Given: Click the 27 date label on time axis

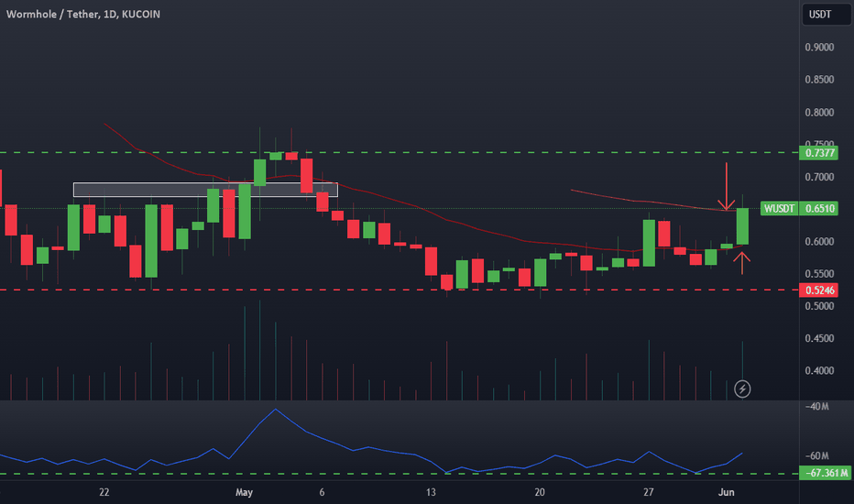Looking at the screenshot, I should coord(648,492).
